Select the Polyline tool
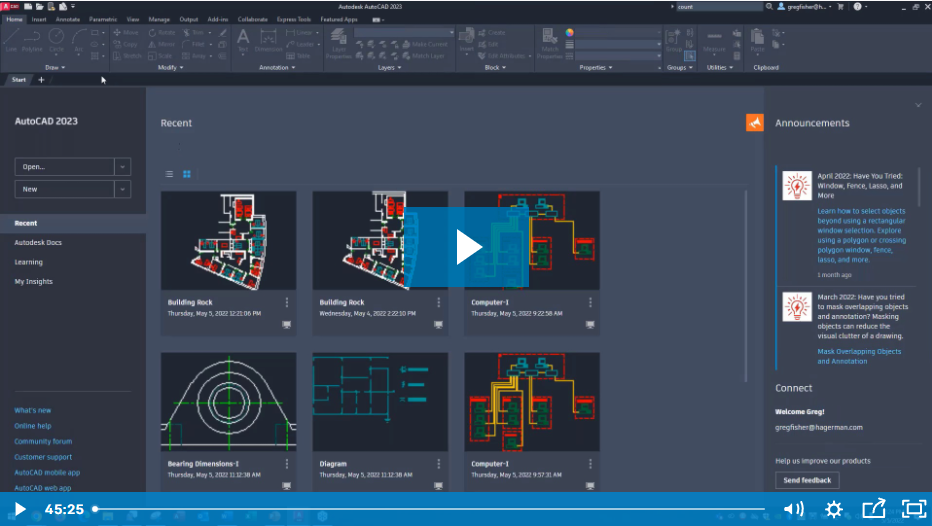932x526 pixels. 32,40
